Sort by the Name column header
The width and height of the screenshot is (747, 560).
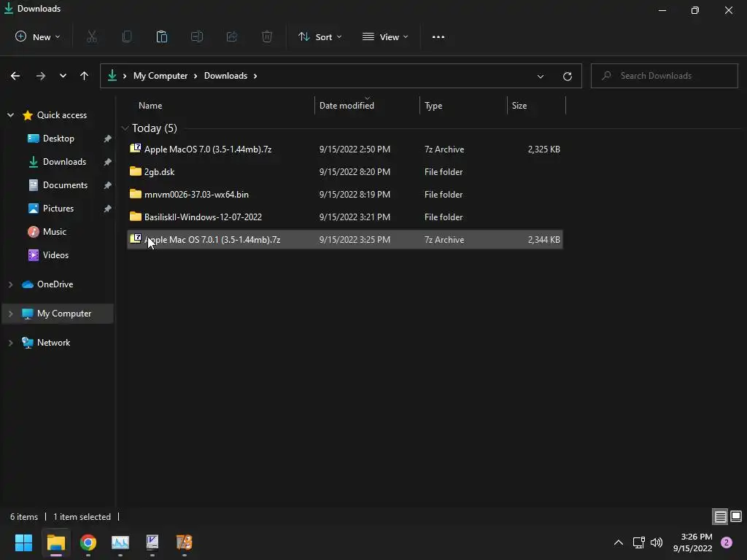(150, 106)
